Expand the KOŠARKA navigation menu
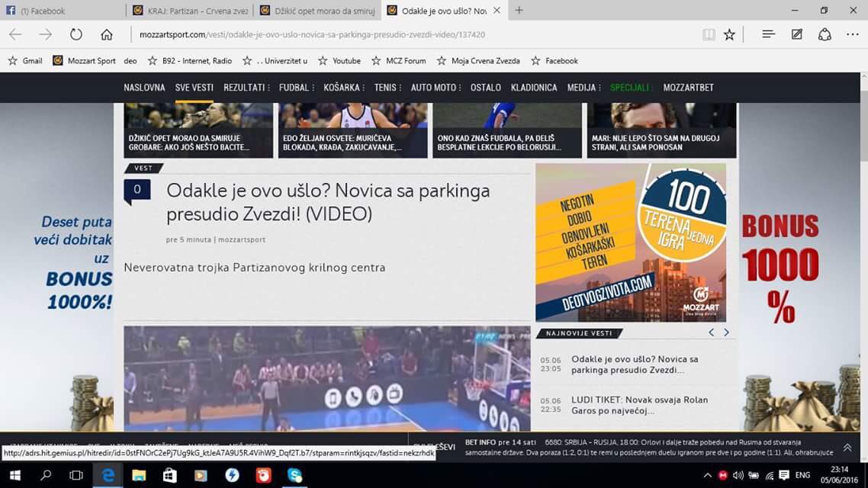The height and width of the screenshot is (488, 868). point(344,88)
